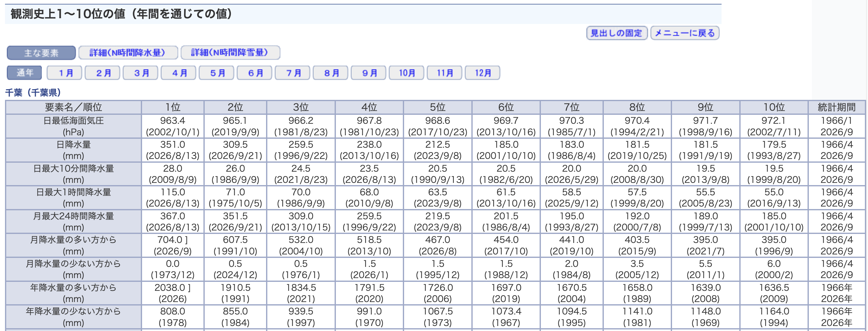Go back via メニューに戻る button
The height and width of the screenshot is (331, 868).
click(685, 33)
